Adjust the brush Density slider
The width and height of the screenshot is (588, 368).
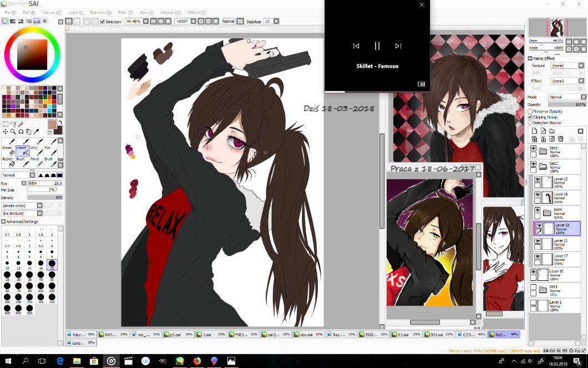(44, 197)
